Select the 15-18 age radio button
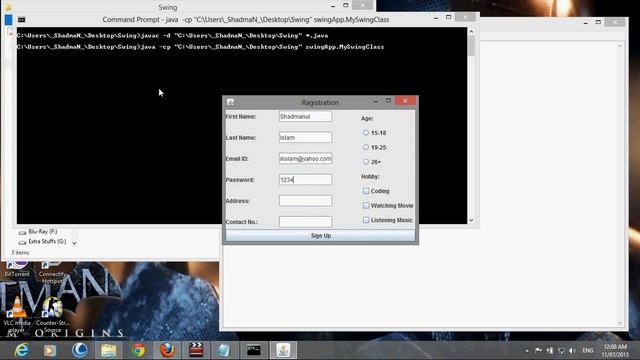640x360 pixels. pyautogui.click(x=366, y=133)
